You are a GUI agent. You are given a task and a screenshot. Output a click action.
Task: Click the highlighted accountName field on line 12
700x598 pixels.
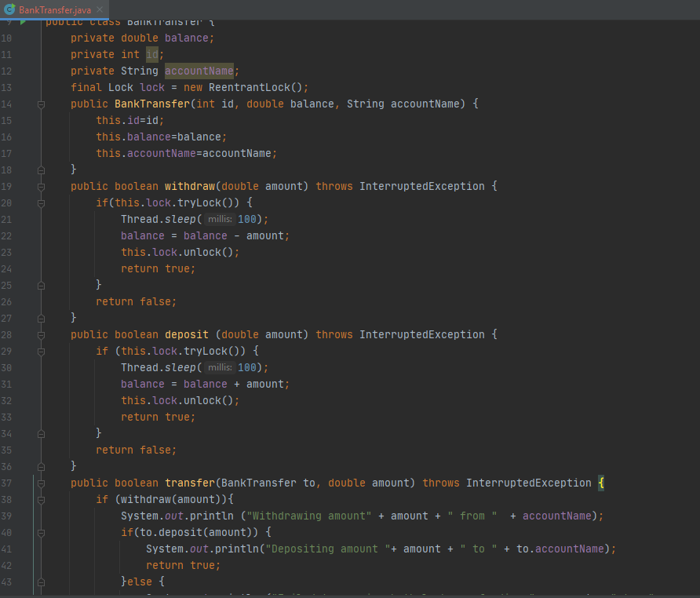pyautogui.click(x=199, y=71)
